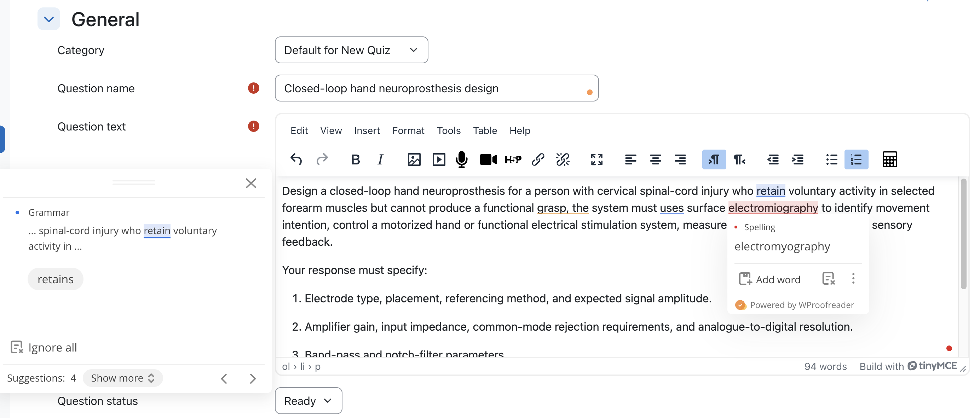The width and height of the screenshot is (980, 418).
Task: Open the View menu
Action: coord(330,130)
